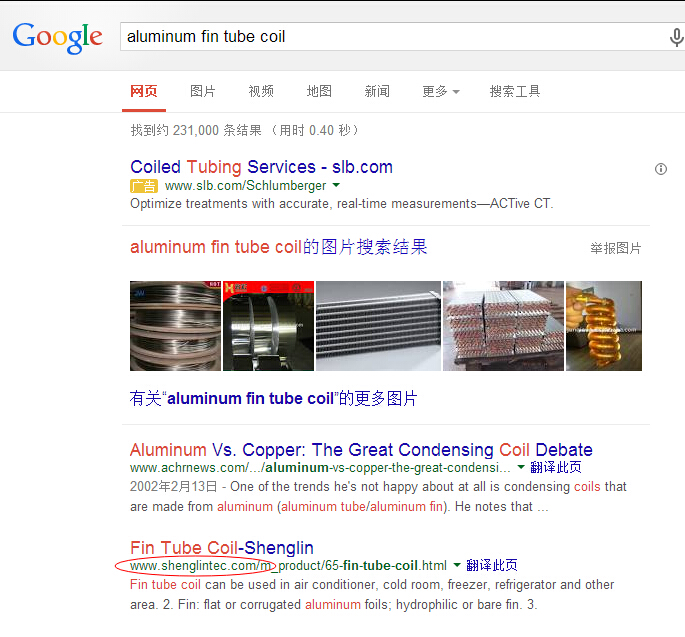Activate the voice search microphone icon

click(676, 37)
